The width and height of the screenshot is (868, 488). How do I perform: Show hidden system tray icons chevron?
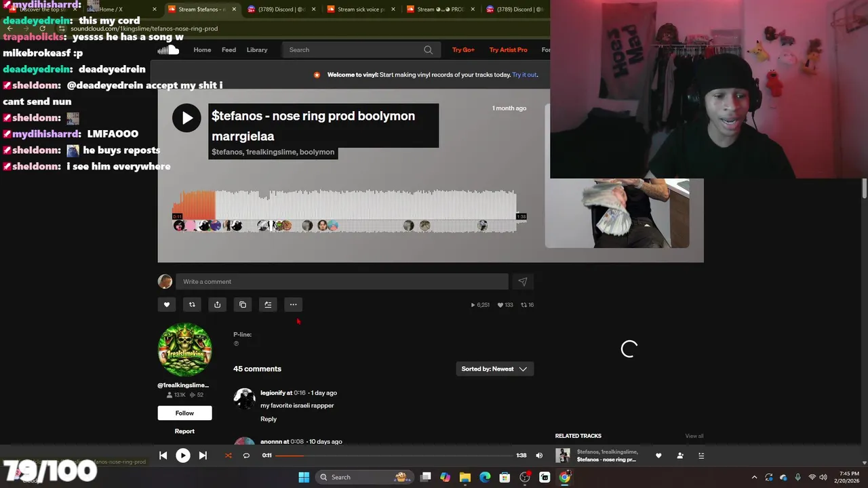(x=754, y=477)
